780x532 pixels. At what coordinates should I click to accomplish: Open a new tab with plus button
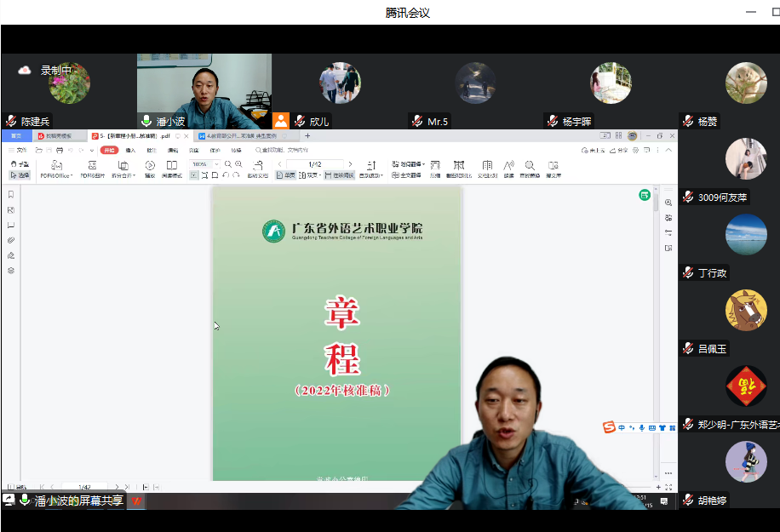(x=307, y=135)
